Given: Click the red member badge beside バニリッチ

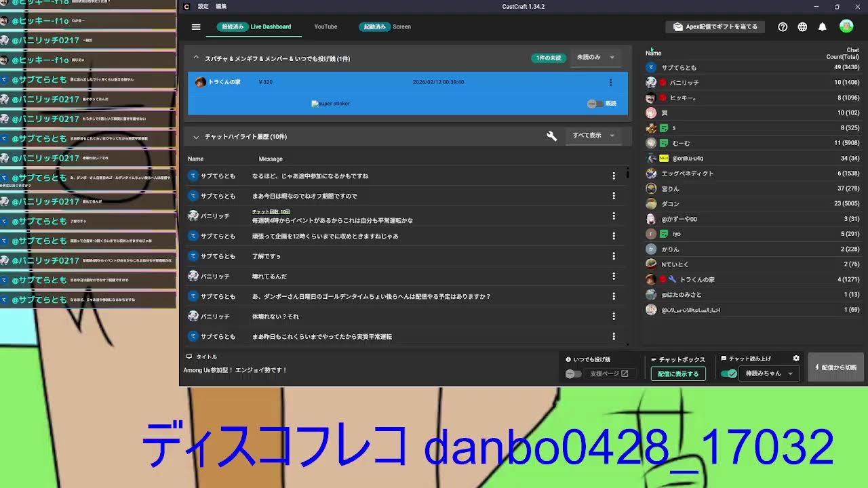Looking at the screenshot, I should pyautogui.click(x=663, y=83).
